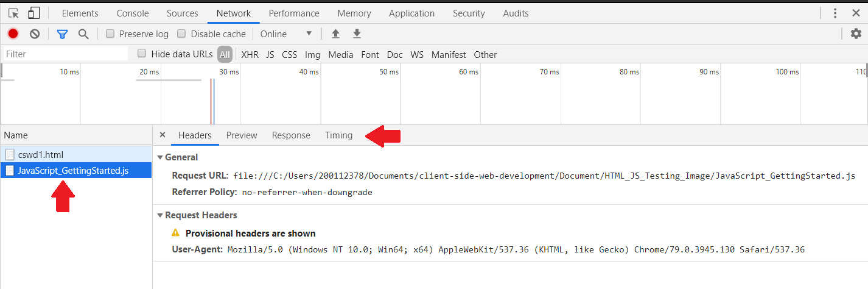Filter requests by Media

click(x=341, y=54)
